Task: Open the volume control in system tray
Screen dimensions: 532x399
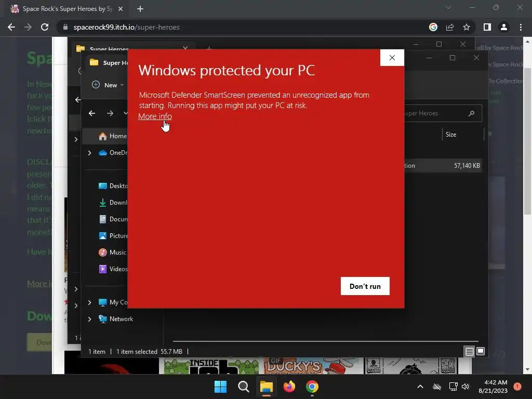Action: point(465,387)
